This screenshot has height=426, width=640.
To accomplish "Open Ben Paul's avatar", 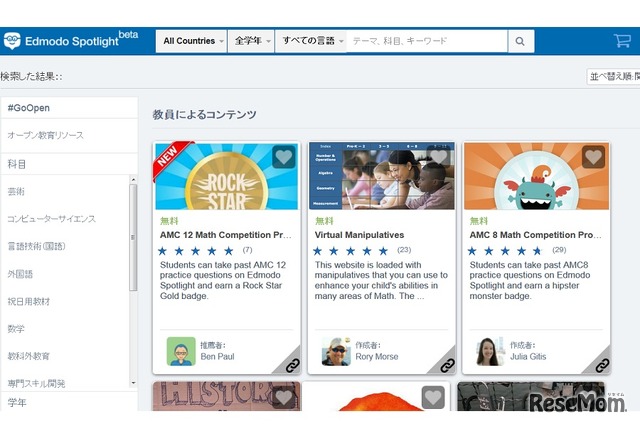I will pyautogui.click(x=181, y=351).
